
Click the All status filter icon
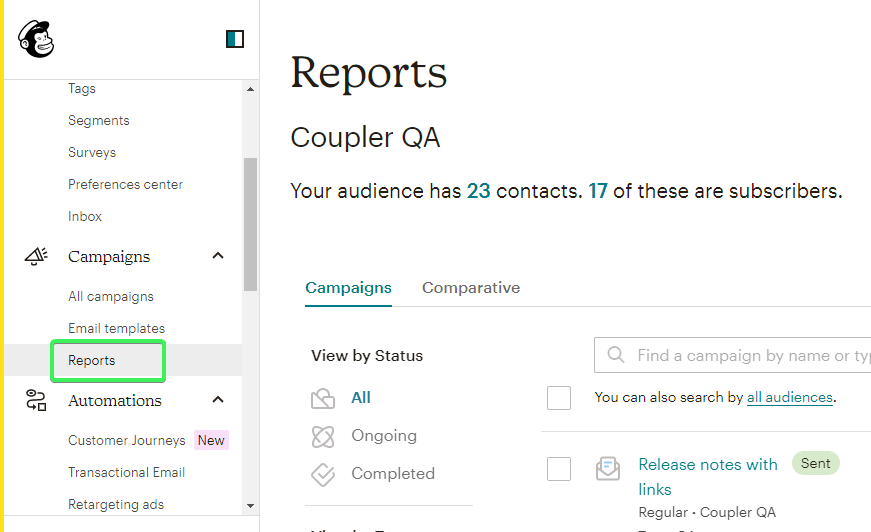coord(323,398)
